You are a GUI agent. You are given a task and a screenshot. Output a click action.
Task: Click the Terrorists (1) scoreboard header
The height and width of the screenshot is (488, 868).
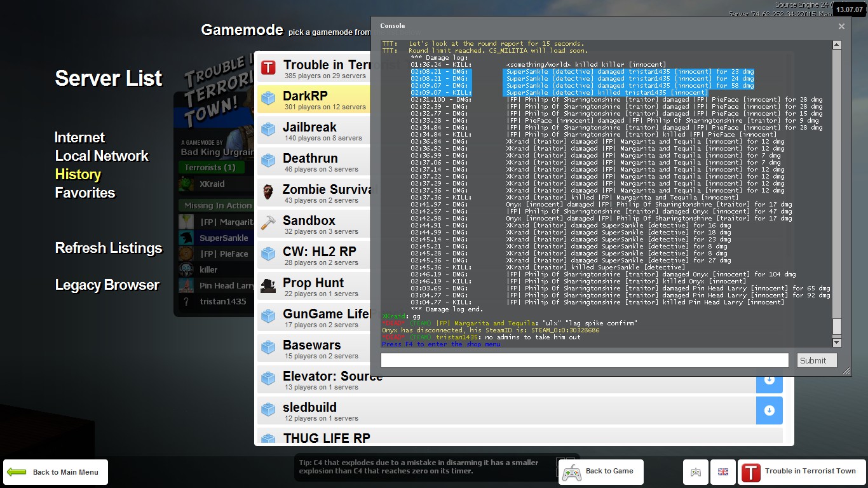[x=210, y=168]
